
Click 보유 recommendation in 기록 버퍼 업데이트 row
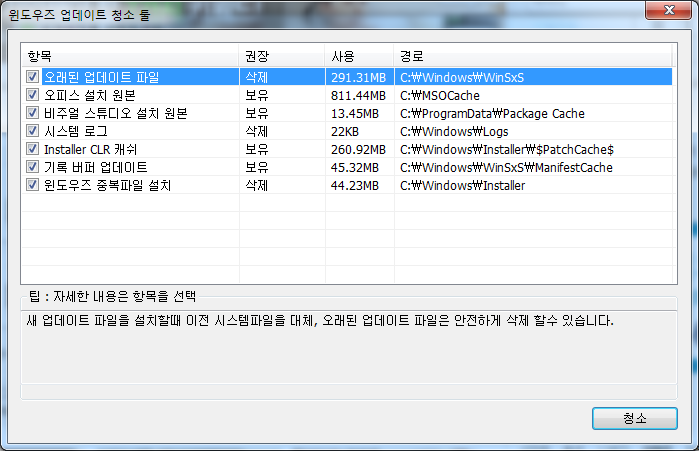(x=257, y=167)
